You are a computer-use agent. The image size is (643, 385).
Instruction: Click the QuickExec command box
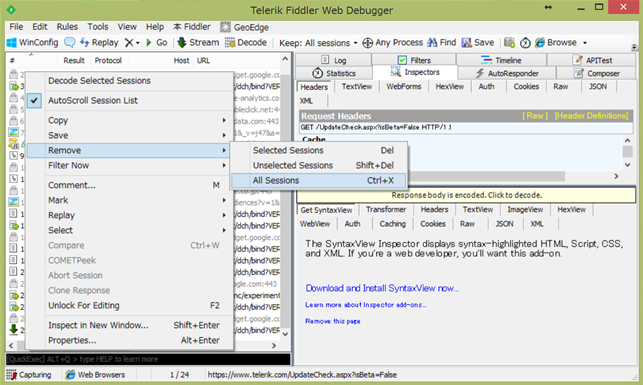pos(148,359)
